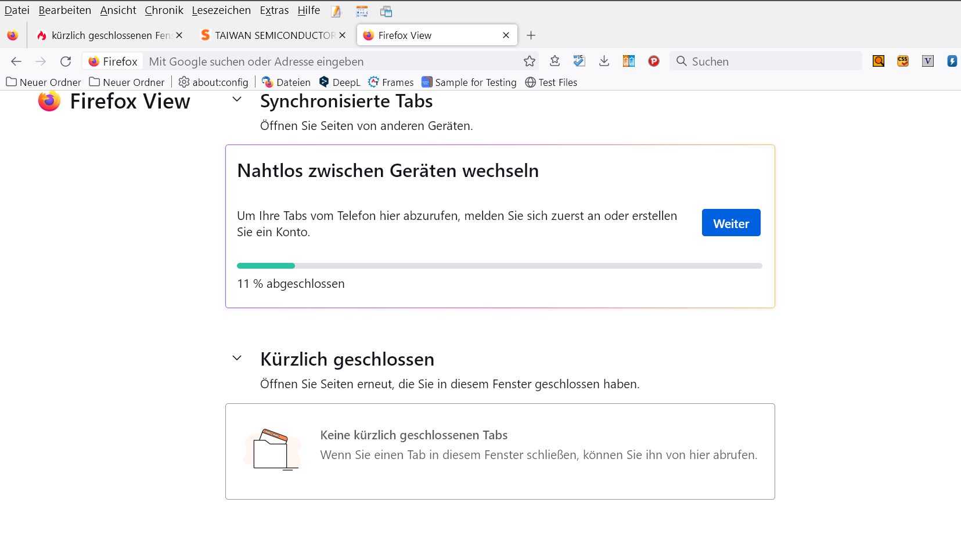Click the setup progress bar

499,266
